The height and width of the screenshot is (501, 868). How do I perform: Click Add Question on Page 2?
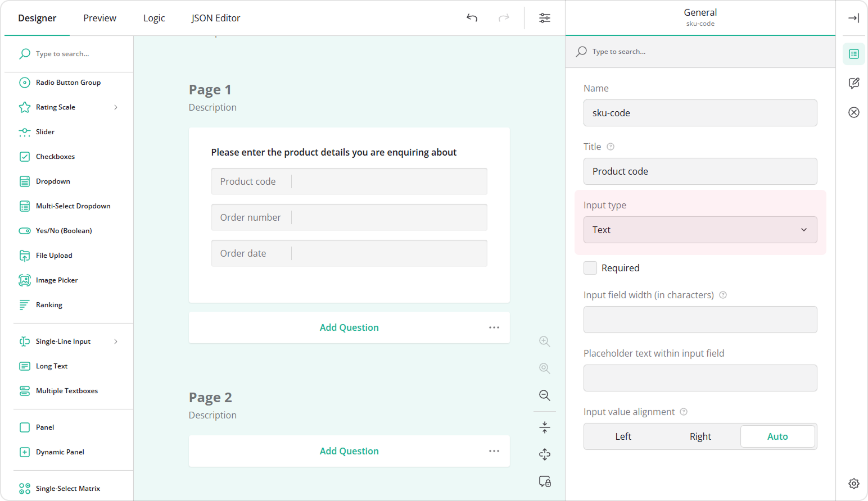349,451
